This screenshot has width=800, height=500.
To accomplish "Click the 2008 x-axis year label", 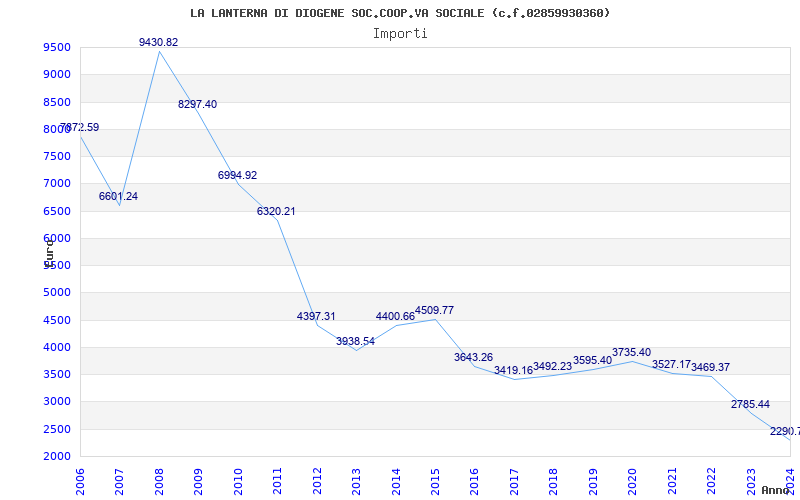I will pyautogui.click(x=159, y=481).
